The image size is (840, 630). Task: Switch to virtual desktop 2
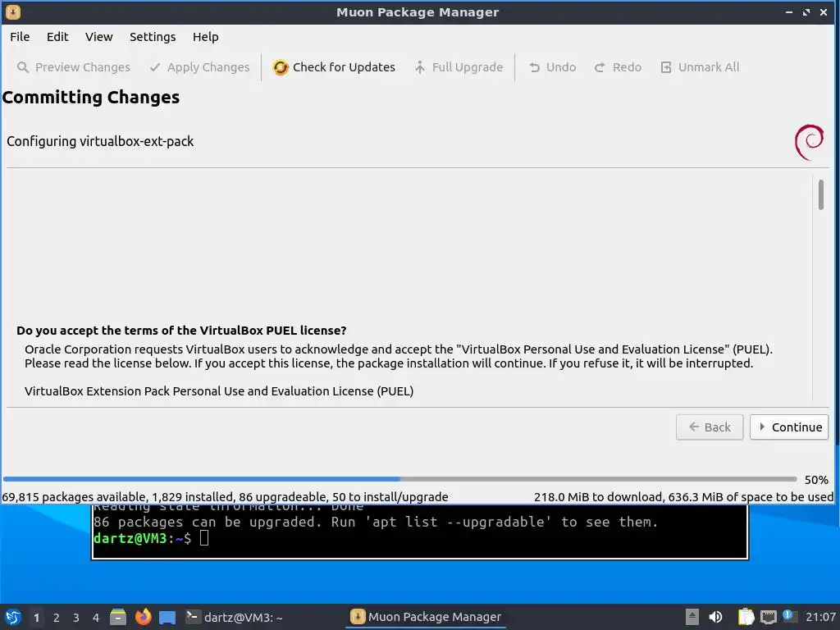pyautogui.click(x=57, y=618)
